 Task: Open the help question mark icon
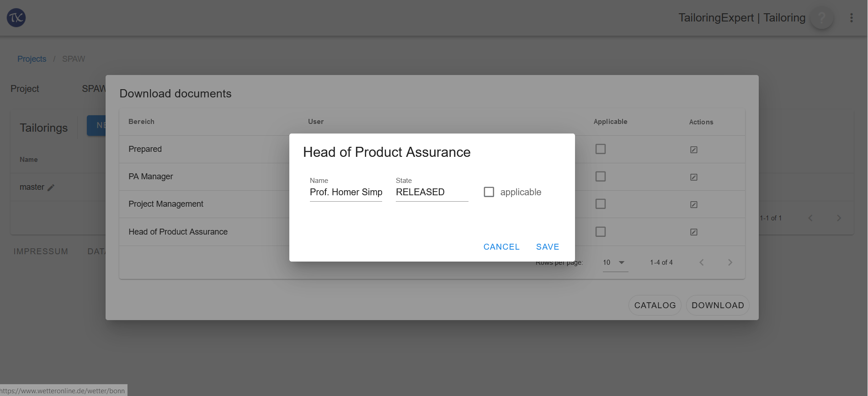pyautogui.click(x=821, y=18)
